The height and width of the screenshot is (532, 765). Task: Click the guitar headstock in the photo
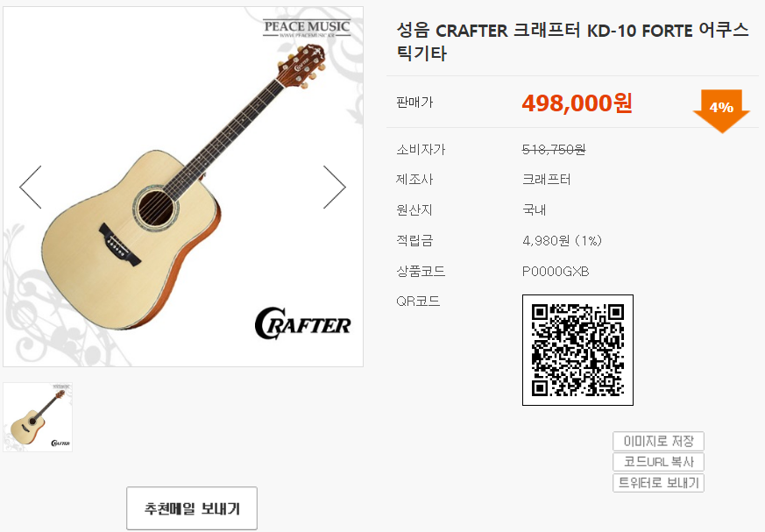[302, 65]
